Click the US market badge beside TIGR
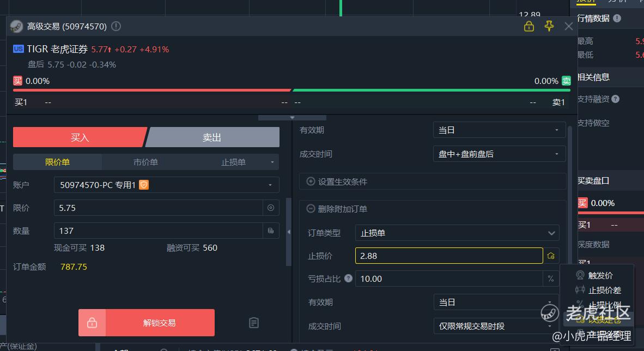The height and width of the screenshot is (351, 644). click(19, 49)
